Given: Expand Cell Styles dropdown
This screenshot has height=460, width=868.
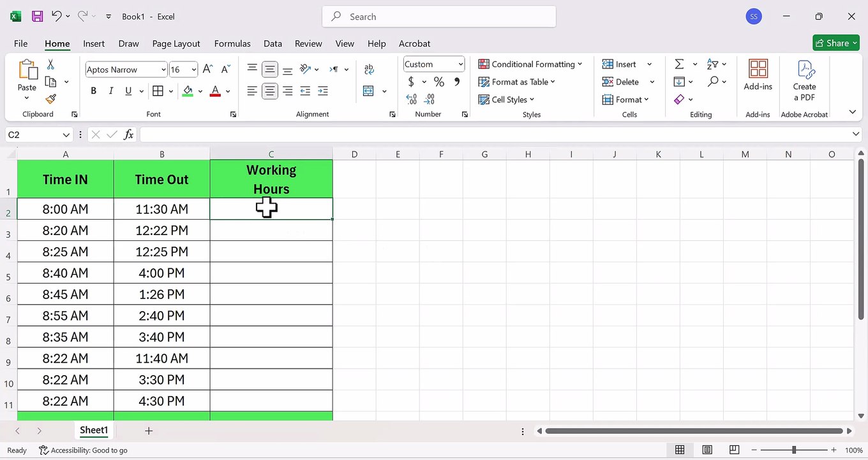Looking at the screenshot, I should (532, 100).
